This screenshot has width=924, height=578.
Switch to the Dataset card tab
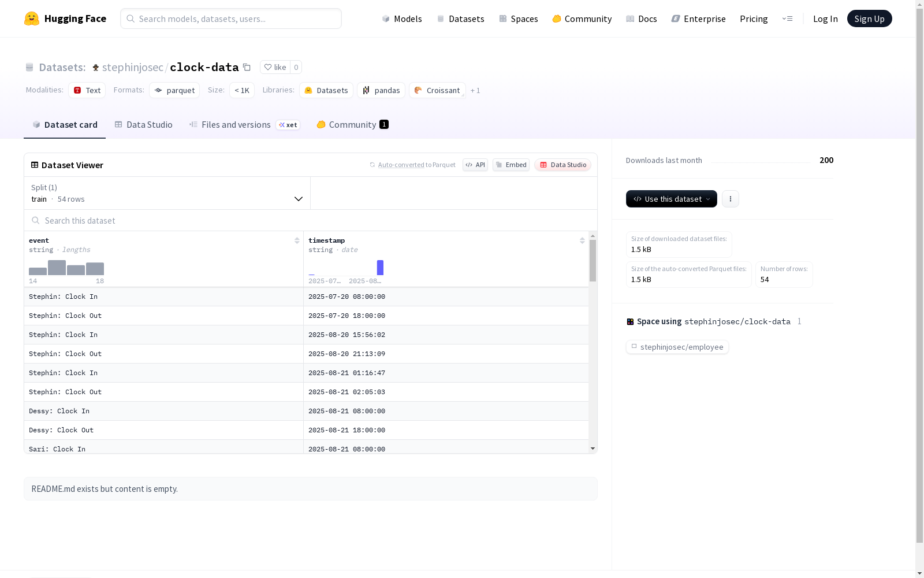[x=65, y=125]
